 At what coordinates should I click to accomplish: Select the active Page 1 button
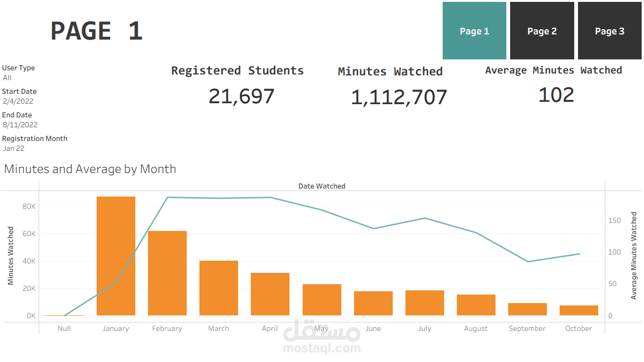[474, 30]
